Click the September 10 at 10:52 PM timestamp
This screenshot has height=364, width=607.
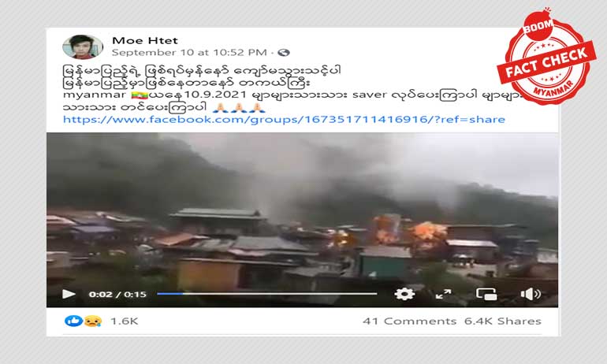[x=189, y=52]
